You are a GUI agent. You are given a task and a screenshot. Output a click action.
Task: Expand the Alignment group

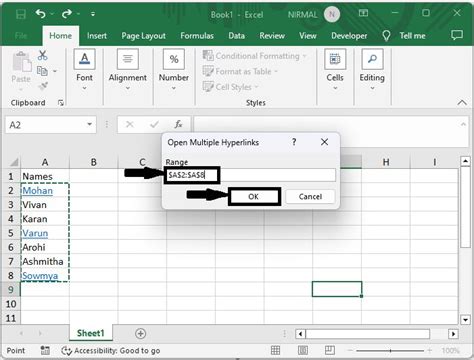128,70
